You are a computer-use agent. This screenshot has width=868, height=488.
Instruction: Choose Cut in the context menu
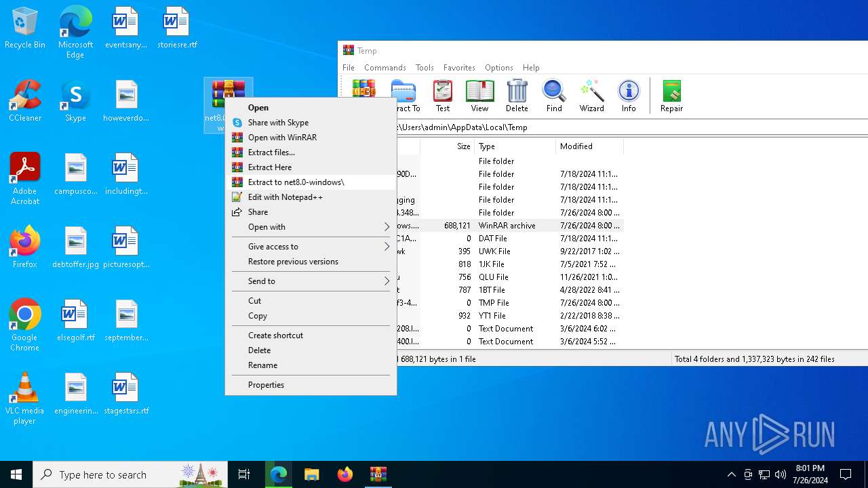click(311, 301)
